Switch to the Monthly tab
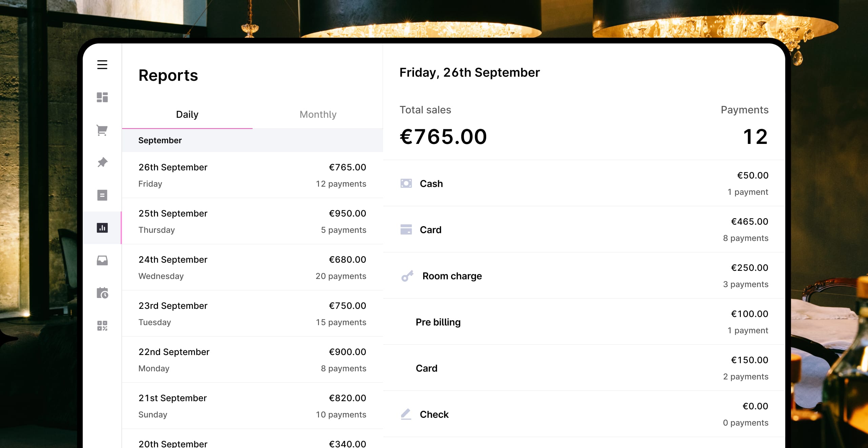This screenshot has height=448, width=868. [x=318, y=115]
